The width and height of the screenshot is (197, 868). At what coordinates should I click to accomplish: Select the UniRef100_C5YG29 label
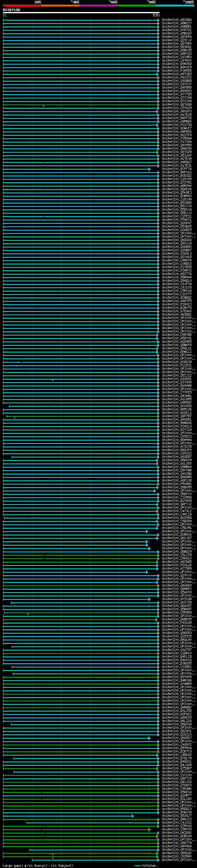pos(177,108)
